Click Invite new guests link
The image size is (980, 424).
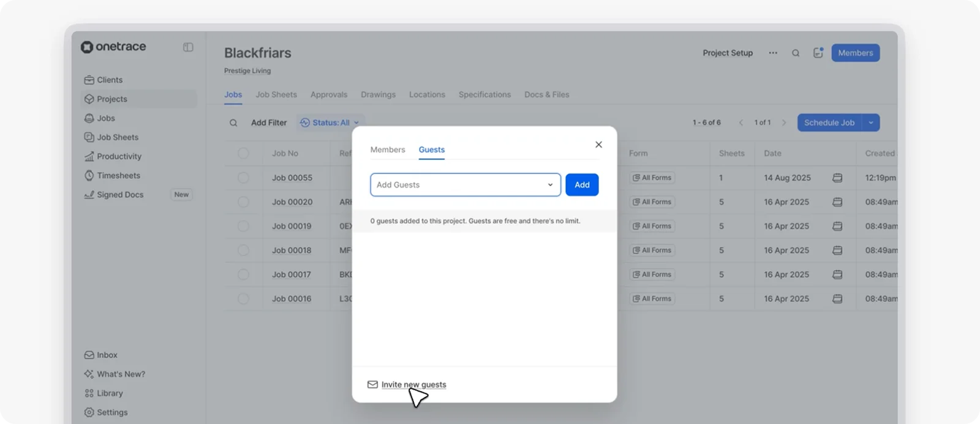coord(413,385)
